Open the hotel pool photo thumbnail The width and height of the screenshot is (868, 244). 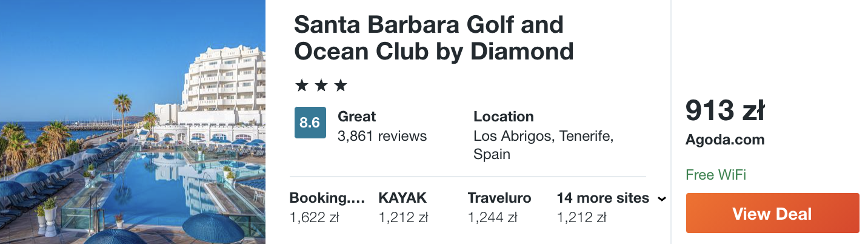click(133, 122)
